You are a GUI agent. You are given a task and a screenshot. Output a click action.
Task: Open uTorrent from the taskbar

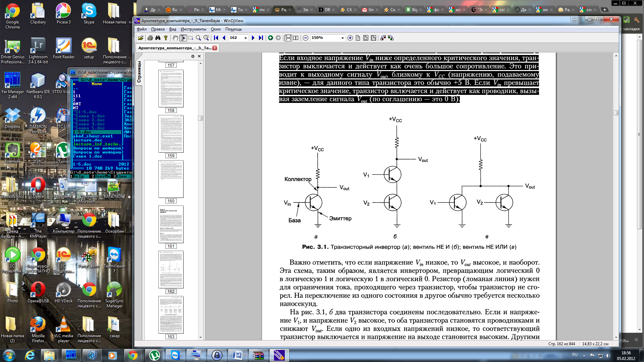point(155,355)
